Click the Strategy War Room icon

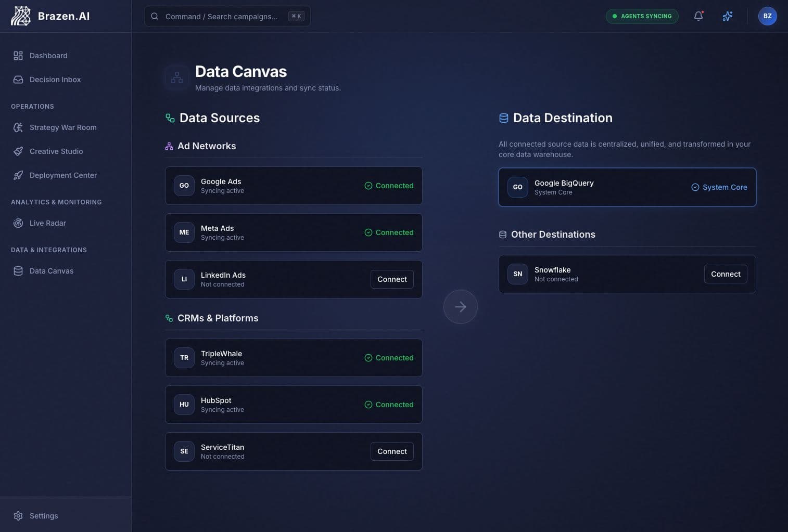(18, 127)
